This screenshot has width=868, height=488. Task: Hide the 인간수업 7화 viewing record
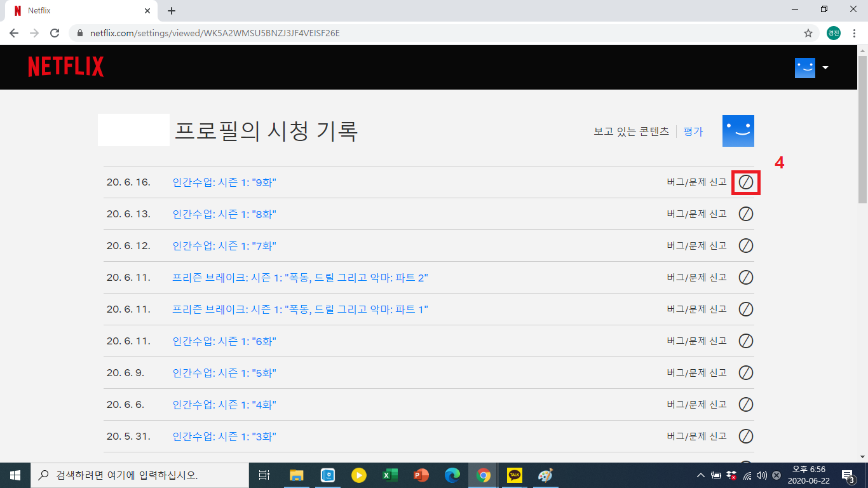click(746, 246)
